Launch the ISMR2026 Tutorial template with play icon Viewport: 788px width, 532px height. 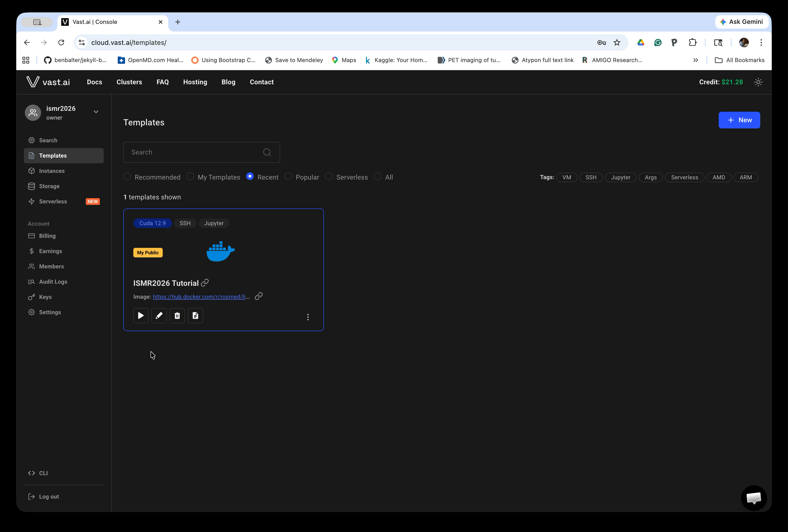tap(141, 315)
